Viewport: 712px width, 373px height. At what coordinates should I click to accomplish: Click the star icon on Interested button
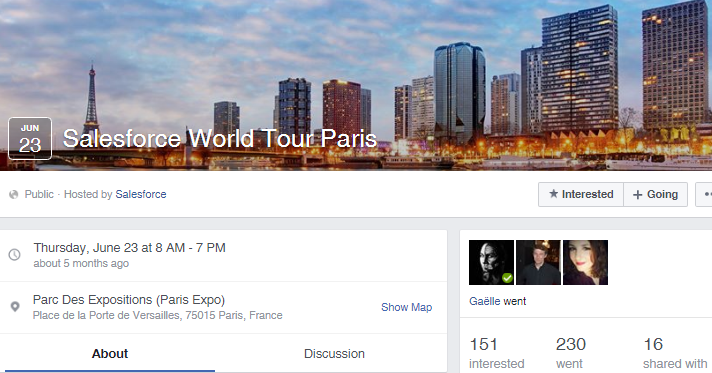[553, 194]
